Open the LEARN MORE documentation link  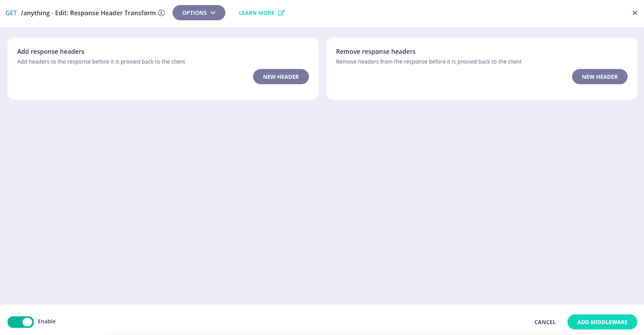258,12
